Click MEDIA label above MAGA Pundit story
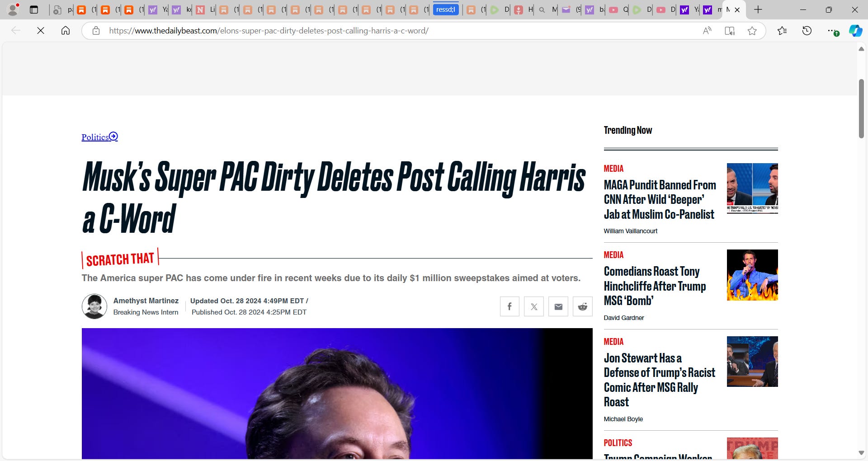Image resolution: width=868 pixels, height=461 pixels. (x=613, y=169)
